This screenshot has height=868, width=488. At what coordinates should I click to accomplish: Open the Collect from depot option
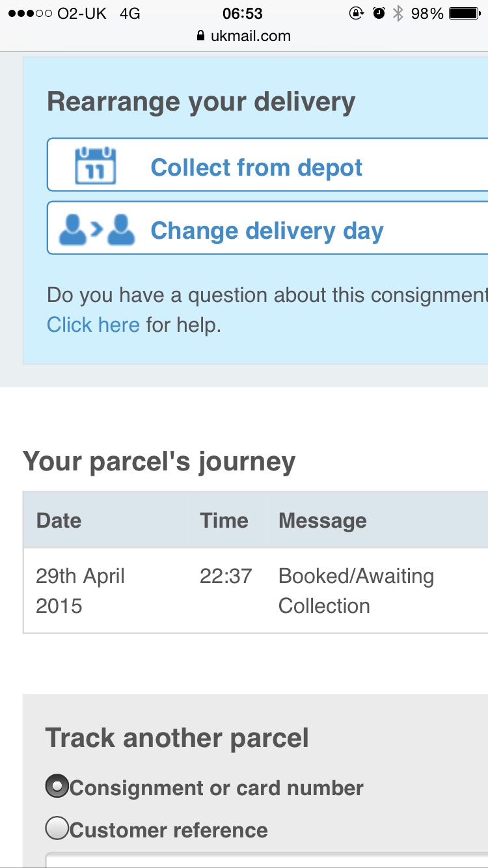(267, 165)
